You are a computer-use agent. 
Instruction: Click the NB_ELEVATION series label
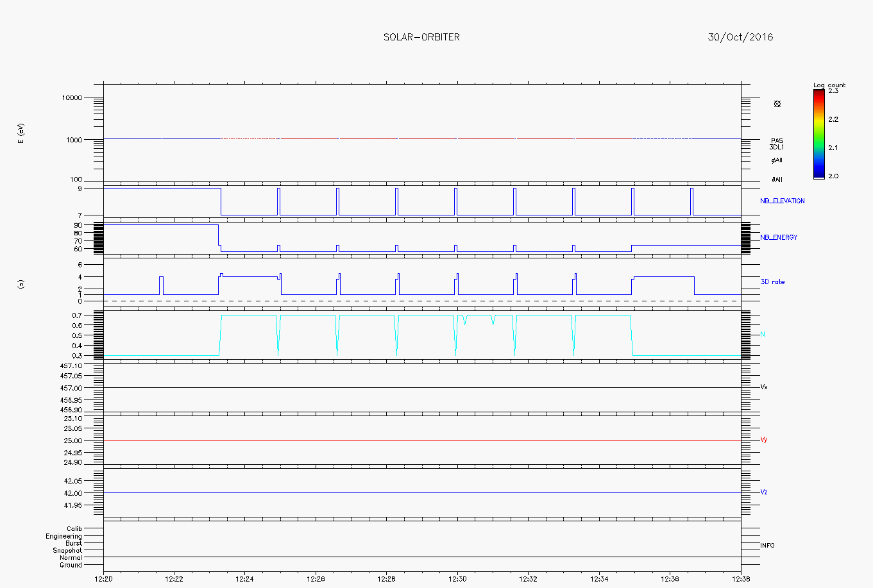782,201
